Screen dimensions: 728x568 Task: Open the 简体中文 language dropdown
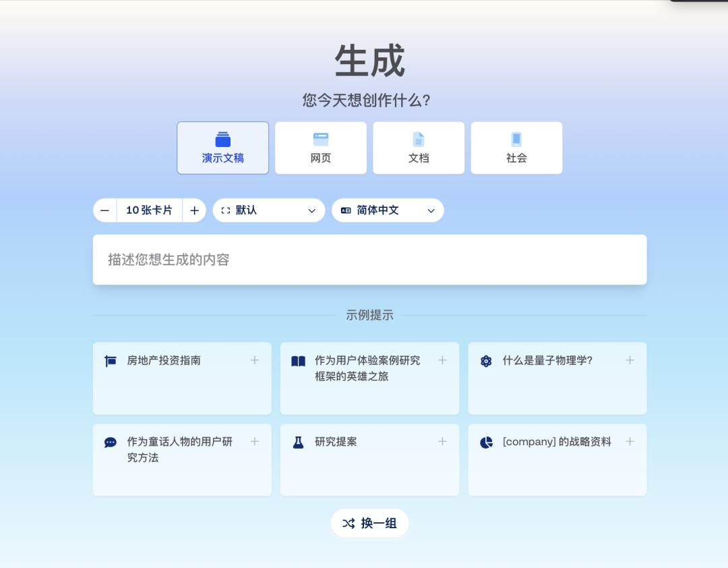388,210
